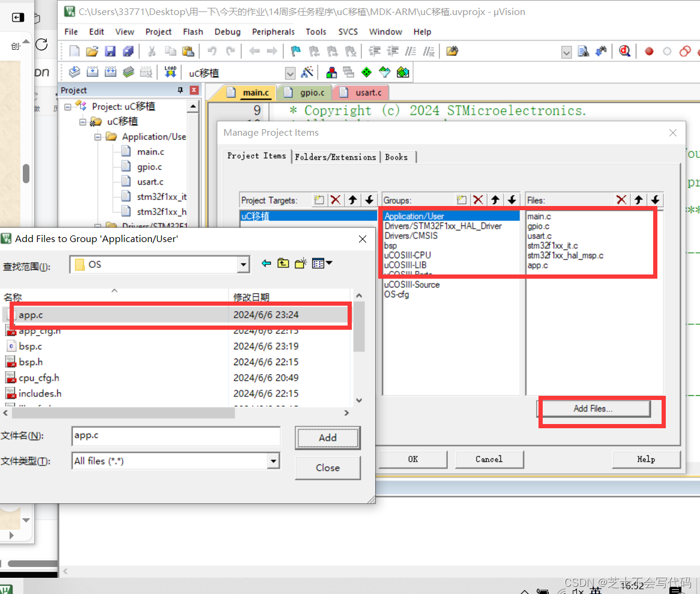Open the file type dropdown showing All files

274,461
